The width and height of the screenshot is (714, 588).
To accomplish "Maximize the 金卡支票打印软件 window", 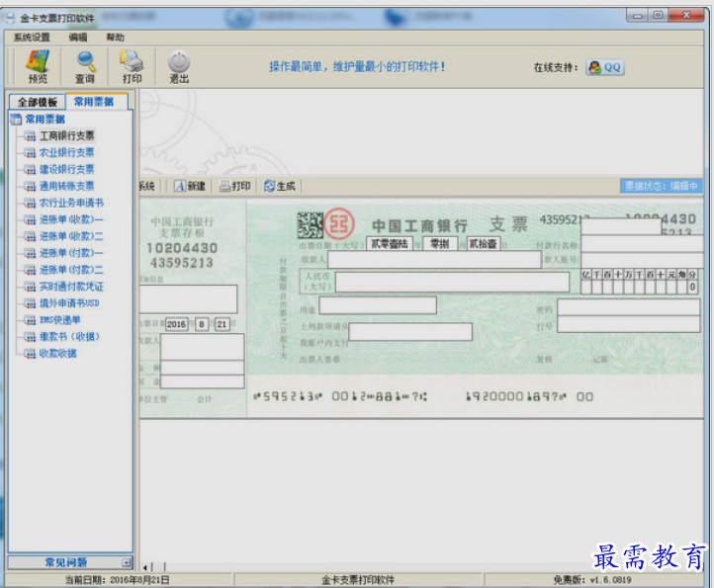I will coord(658,15).
